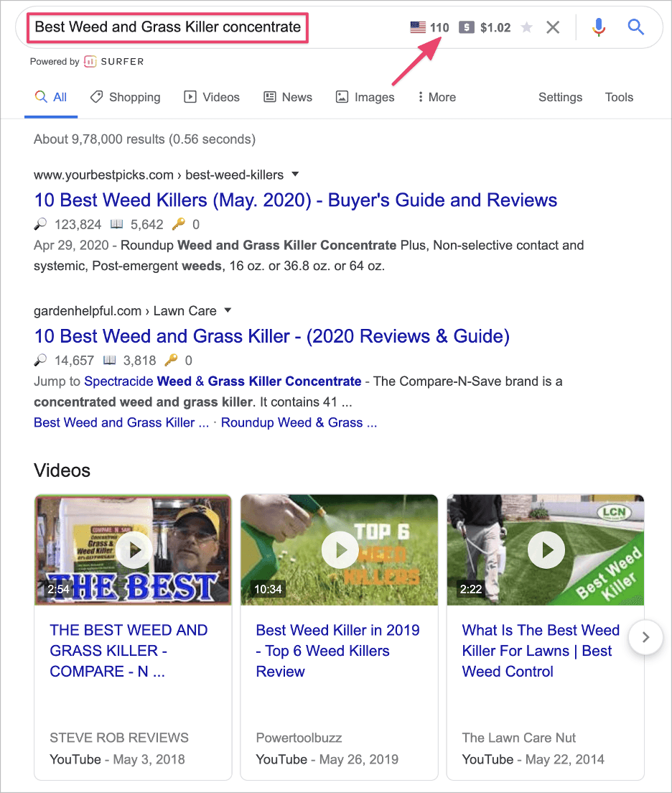Jump to Spectracide Weed & Grass Killer Concentrate
Viewport: 672px width, 793px height.
click(x=223, y=381)
